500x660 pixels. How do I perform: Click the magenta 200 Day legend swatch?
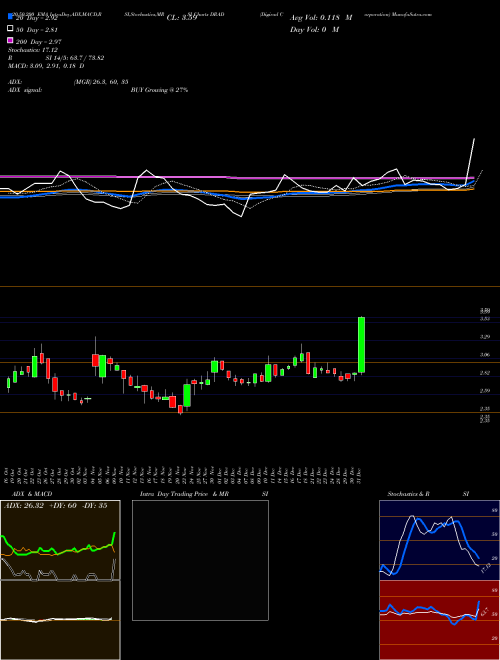coord(10,40)
